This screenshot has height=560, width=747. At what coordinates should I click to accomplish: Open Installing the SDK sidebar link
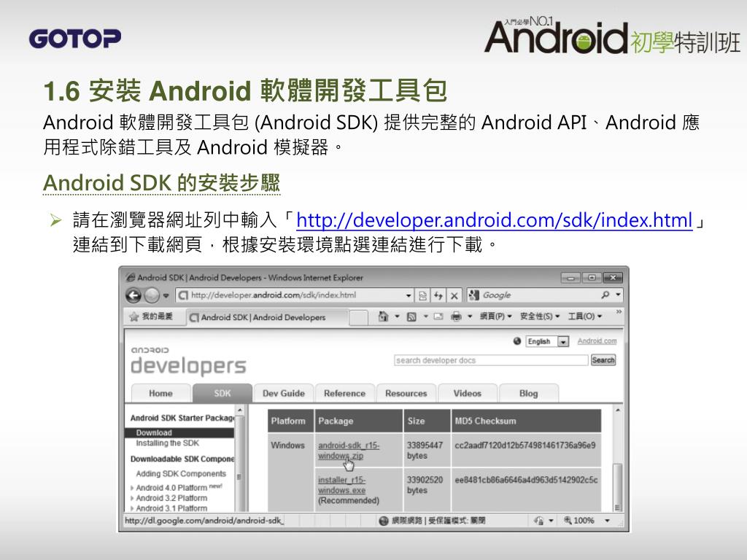click(x=167, y=443)
